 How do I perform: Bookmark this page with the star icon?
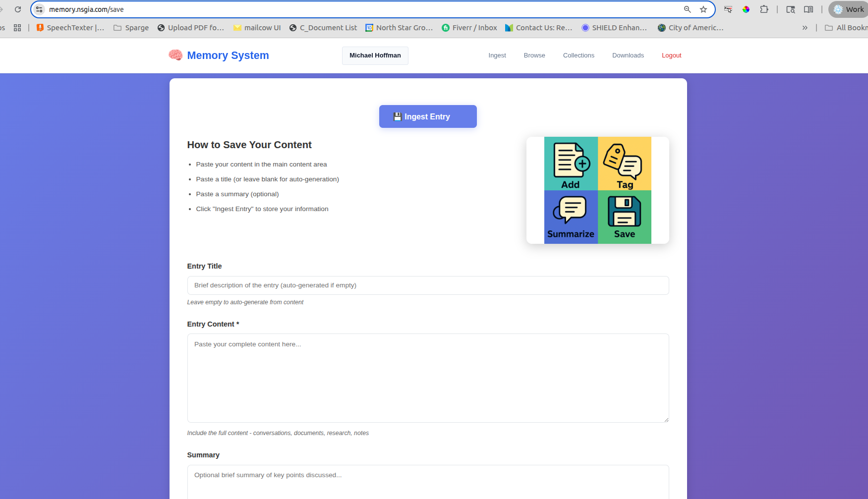point(703,9)
